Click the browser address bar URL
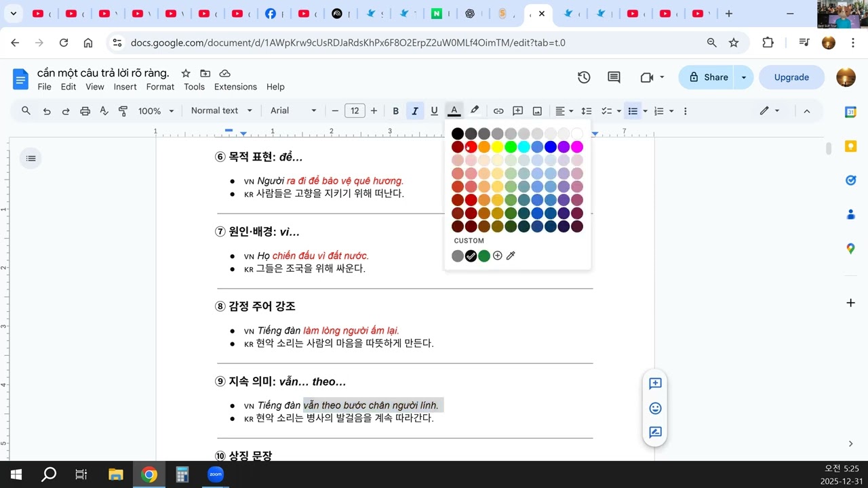The image size is (868, 488). (348, 43)
